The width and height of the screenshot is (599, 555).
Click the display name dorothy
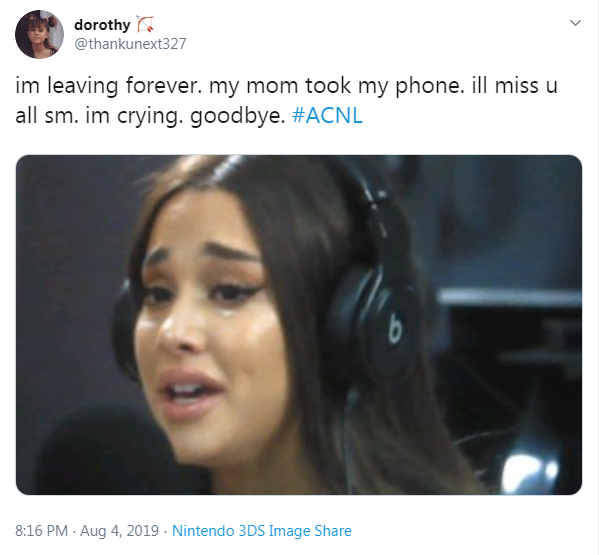102,25
